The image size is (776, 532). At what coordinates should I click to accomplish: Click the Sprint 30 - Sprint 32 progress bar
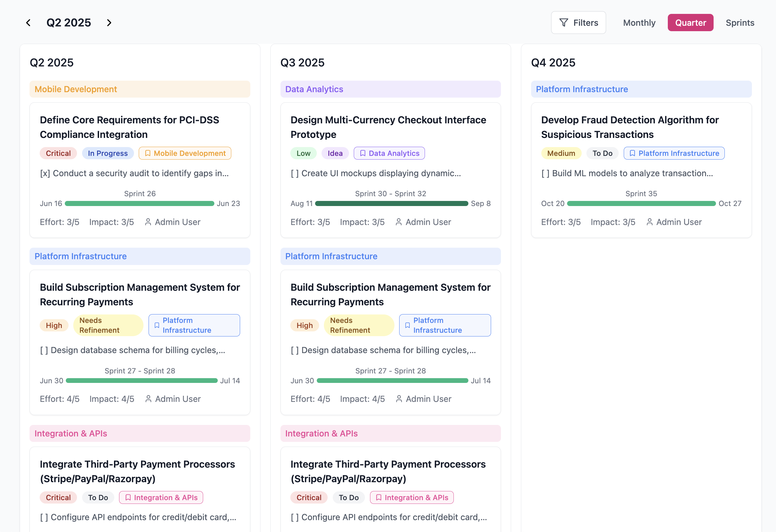391,204
